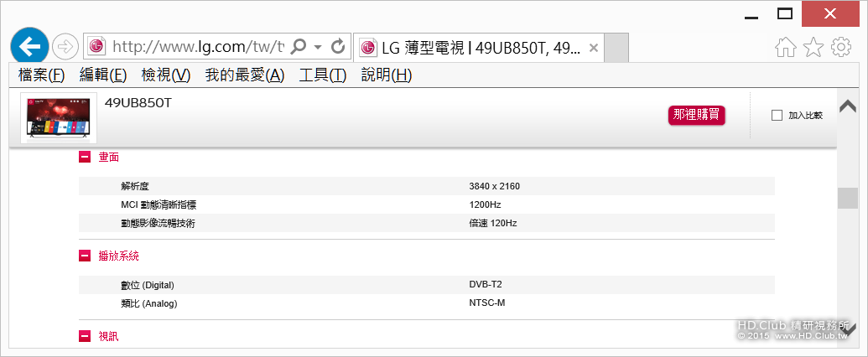Refresh the page with the reload icon
The height and width of the screenshot is (357, 868).
coord(338,46)
